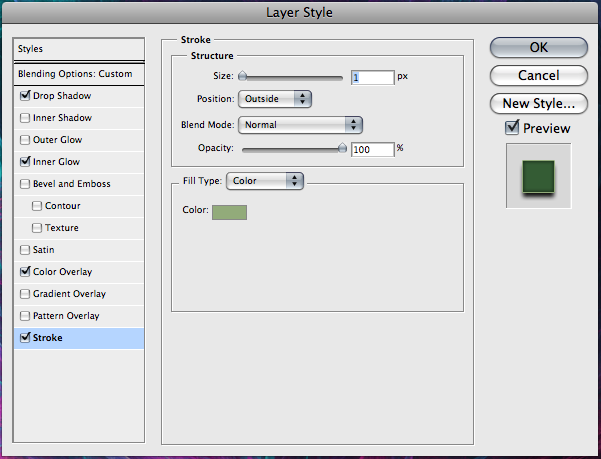Screen dimensions: 601x459
Task: Click the Opacity slider handle
Action: coord(342,148)
